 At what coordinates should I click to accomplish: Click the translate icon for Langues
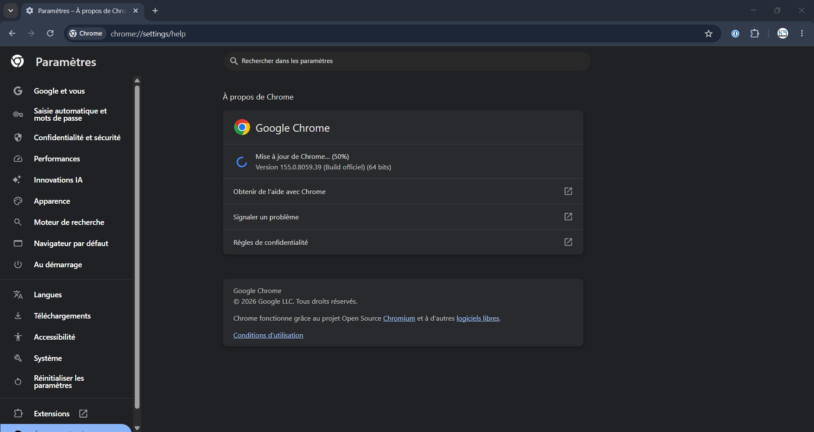coord(18,295)
